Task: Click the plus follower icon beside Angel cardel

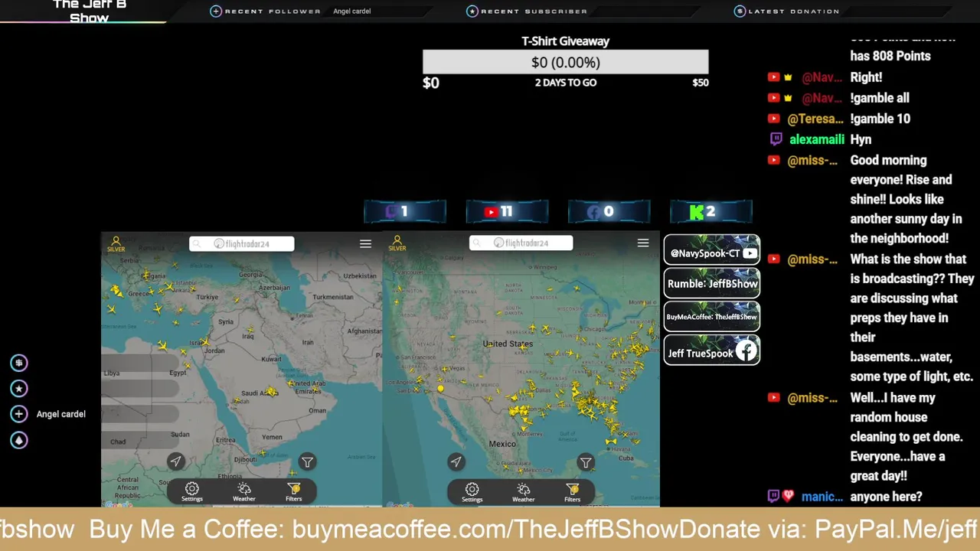Action: (x=19, y=414)
